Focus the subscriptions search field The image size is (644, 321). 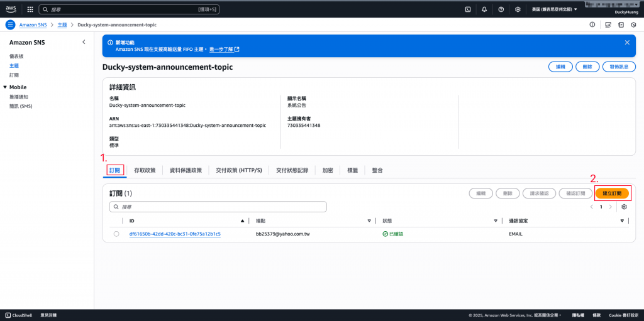tap(218, 207)
